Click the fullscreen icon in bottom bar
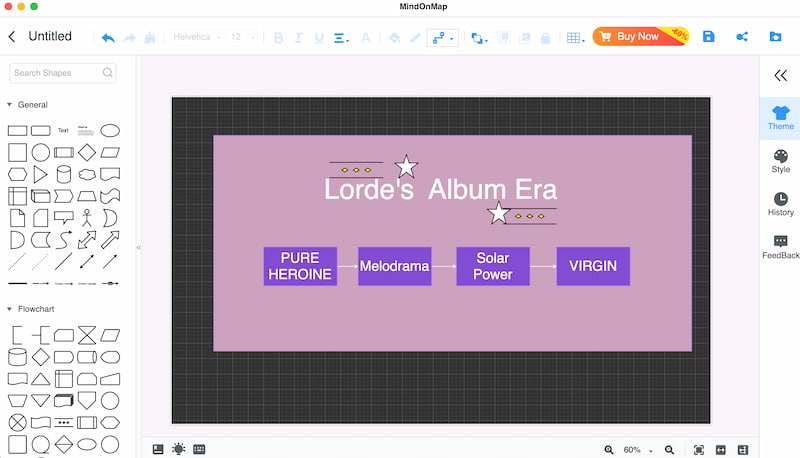The width and height of the screenshot is (800, 458). pyautogui.click(x=720, y=450)
